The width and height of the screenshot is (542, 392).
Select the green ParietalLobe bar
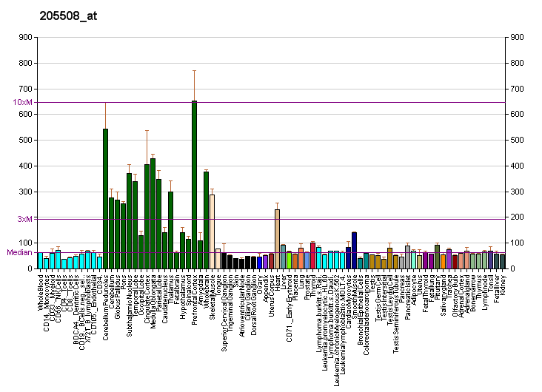(158, 224)
